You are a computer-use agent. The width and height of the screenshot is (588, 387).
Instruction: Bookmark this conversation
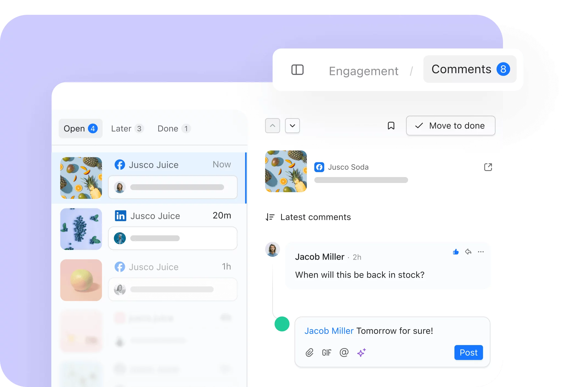coord(391,126)
